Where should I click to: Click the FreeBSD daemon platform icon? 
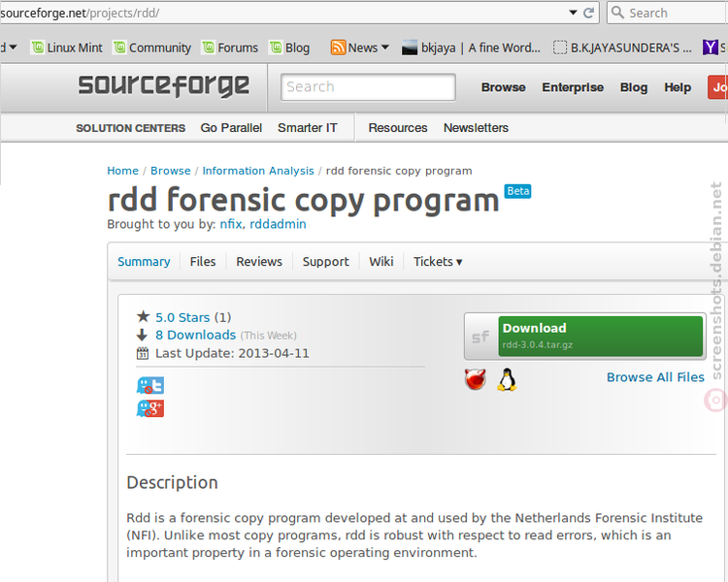coord(476,379)
